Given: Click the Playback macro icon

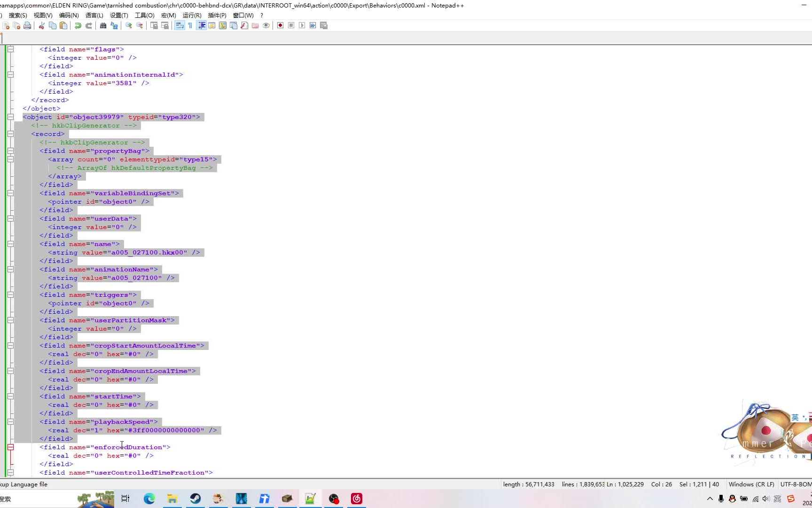Looking at the screenshot, I should 302,25.
